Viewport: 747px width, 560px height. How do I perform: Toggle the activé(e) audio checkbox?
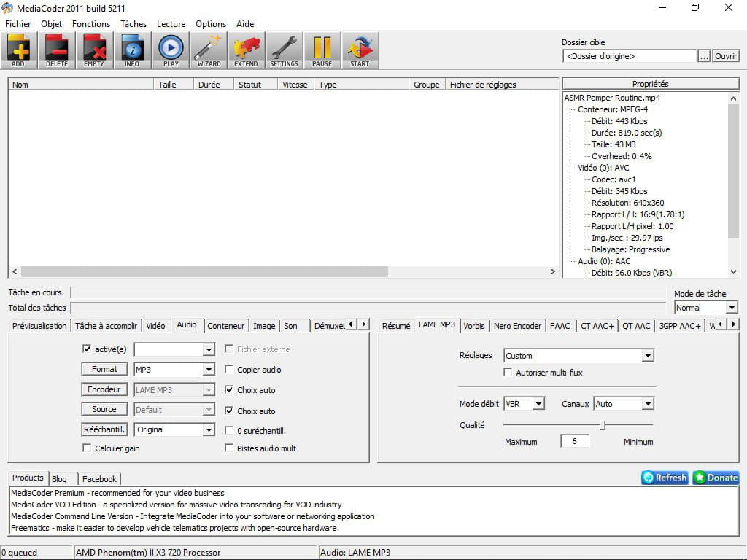(87, 349)
